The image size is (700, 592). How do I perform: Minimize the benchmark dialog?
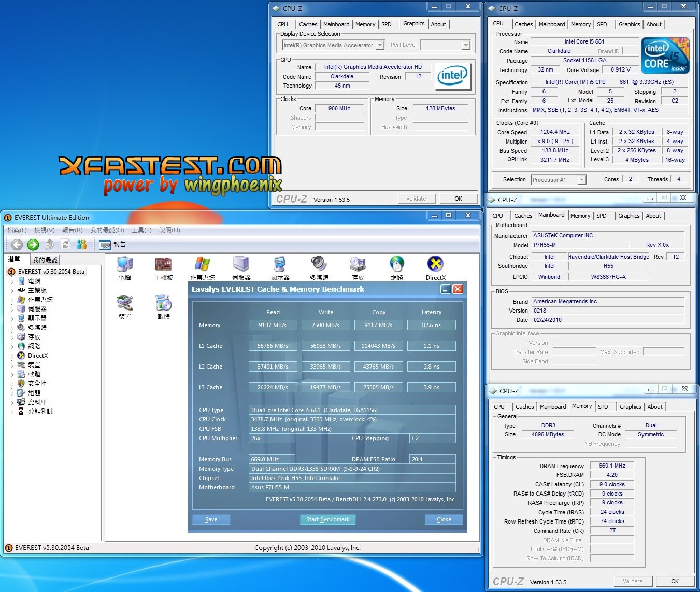[446, 289]
